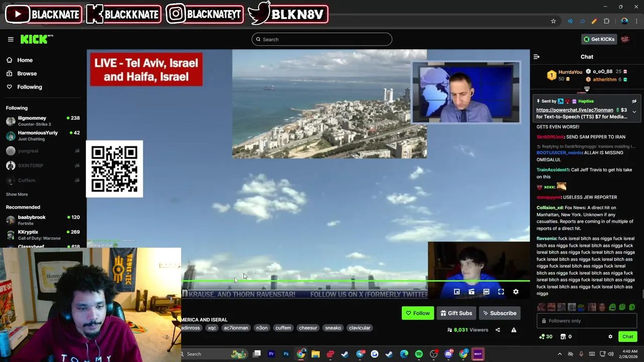The height and width of the screenshot is (362, 644).
Task: Click the QR code on stream
Action: [115, 169]
